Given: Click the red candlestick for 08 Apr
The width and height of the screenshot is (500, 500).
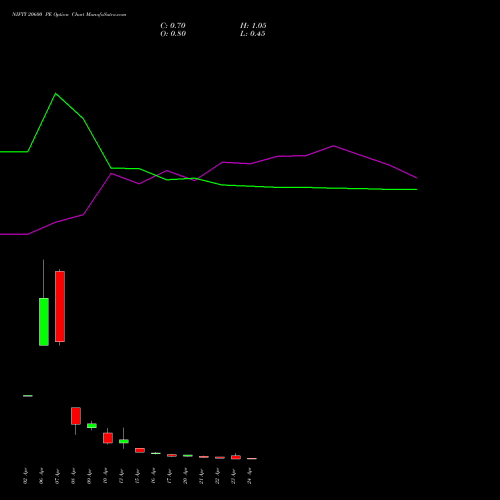Looking at the screenshot, I should pyautogui.click(x=76, y=416).
